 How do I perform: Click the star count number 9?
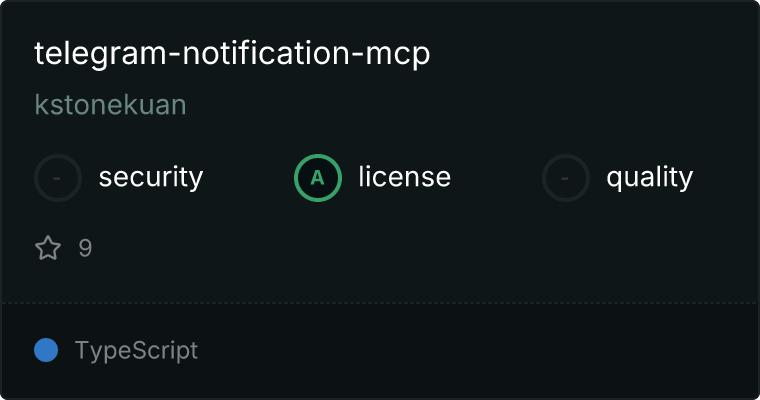[x=85, y=248]
